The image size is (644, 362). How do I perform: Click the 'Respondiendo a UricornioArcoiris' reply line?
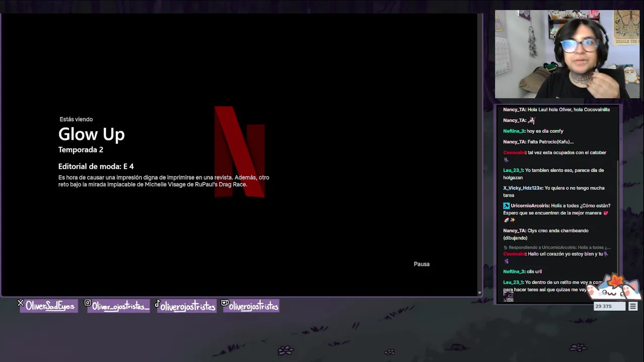557,247
